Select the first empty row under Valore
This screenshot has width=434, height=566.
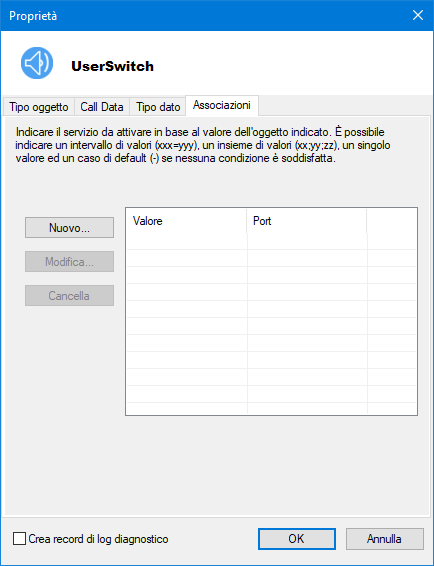(187, 241)
